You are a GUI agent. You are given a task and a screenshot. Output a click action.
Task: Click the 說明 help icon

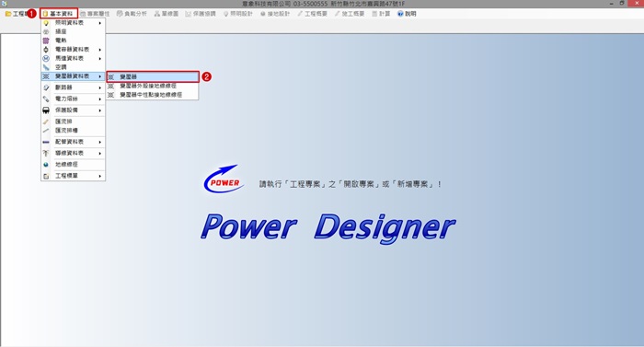click(x=400, y=14)
